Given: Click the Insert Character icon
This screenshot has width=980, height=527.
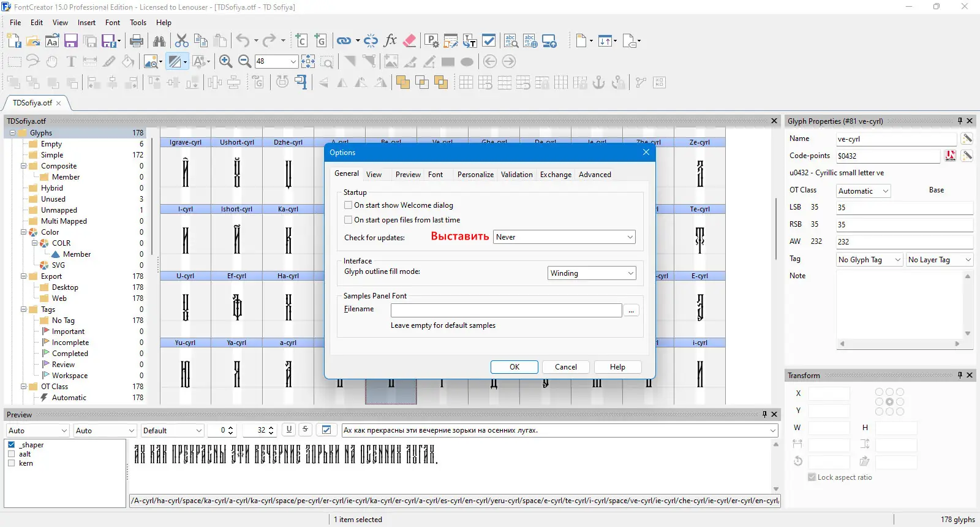Looking at the screenshot, I should pyautogui.click(x=301, y=41).
